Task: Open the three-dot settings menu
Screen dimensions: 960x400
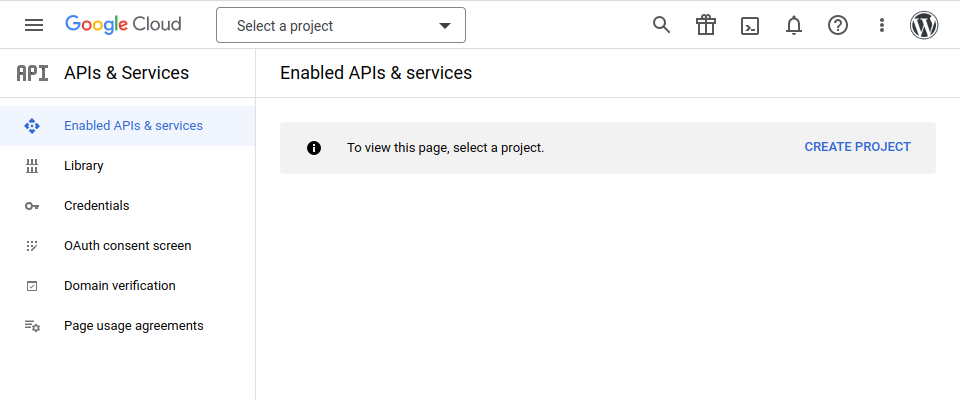Action: (x=881, y=25)
